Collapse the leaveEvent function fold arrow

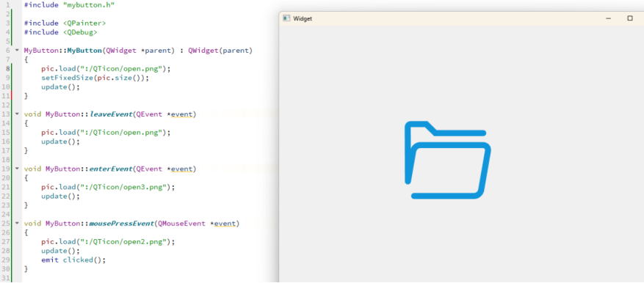[17, 114]
